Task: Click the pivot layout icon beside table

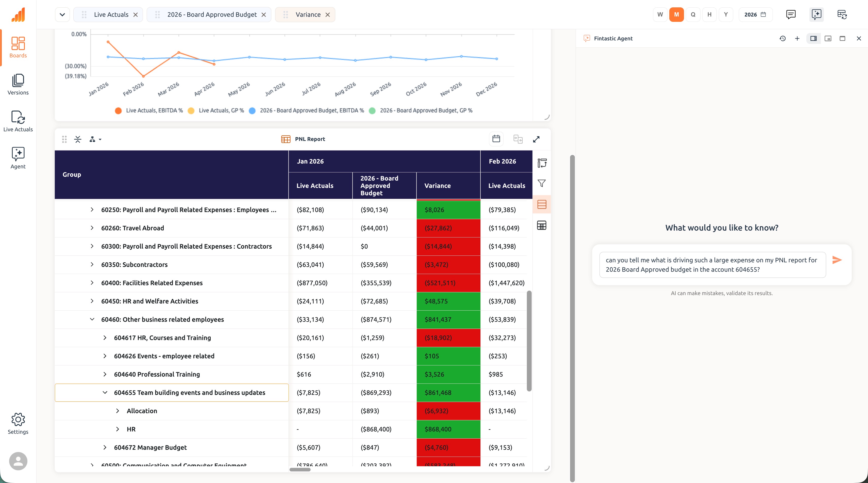Action: [x=542, y=163]
